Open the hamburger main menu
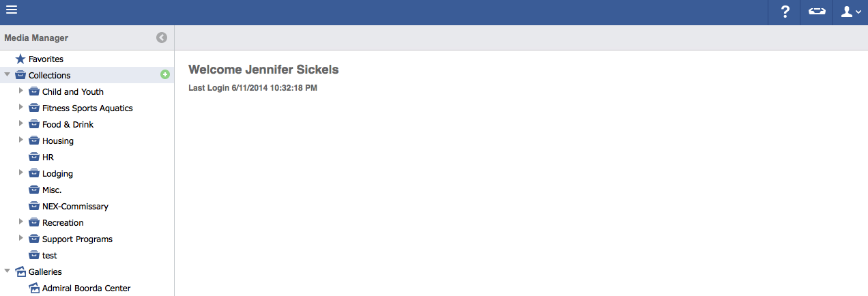This screenshot has width=868, height=296. [11, 10]
